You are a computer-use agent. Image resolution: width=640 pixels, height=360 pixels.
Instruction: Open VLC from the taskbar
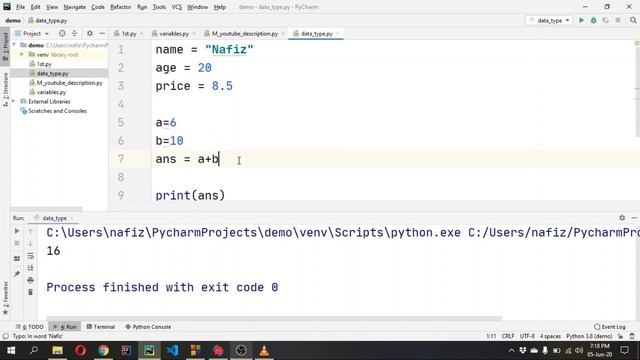tap(264, 350)
